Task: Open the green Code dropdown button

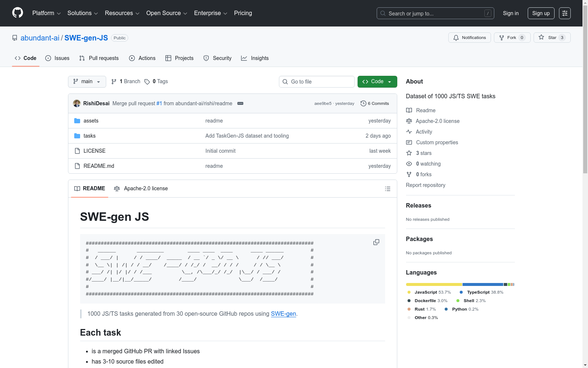Action: tap(377, 82)
